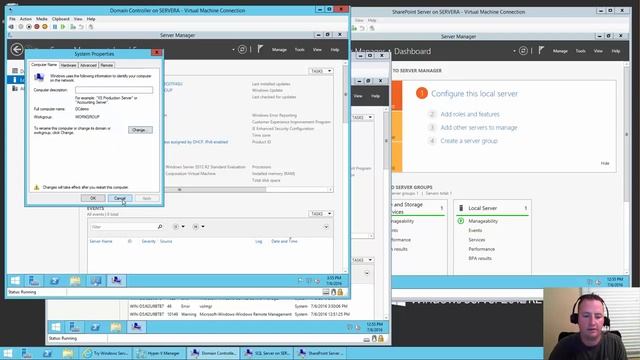The height and width of the screenshot is (360, 640).
Task: Open Clipboard menu in Domain Controller window
Action: tap(60, 19)
